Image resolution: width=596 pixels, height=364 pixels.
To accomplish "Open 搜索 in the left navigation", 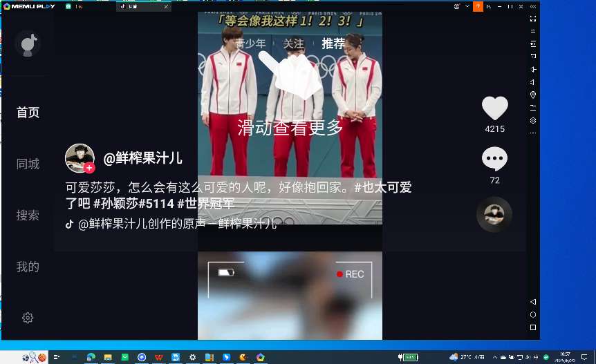I will click(x=28, y=215).
